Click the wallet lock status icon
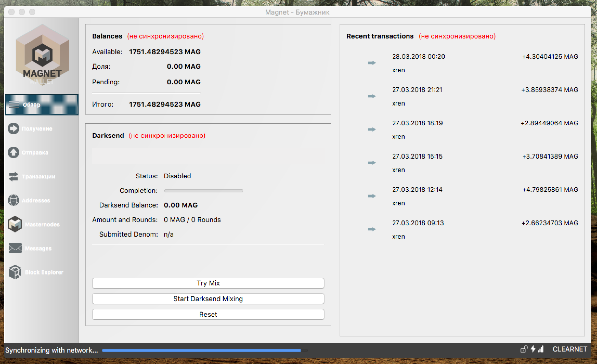Screen dimensions: 597x364 (524, 349)
